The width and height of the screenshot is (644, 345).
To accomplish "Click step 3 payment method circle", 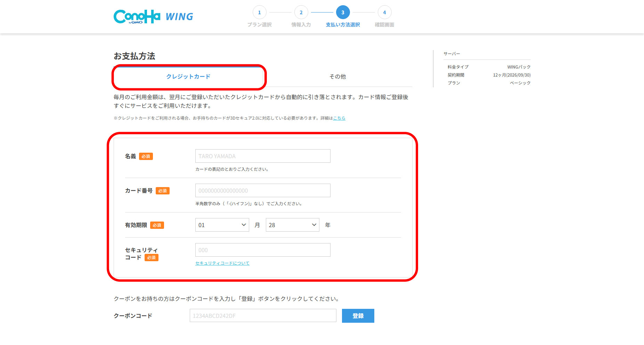I will [x=343, y=13].
